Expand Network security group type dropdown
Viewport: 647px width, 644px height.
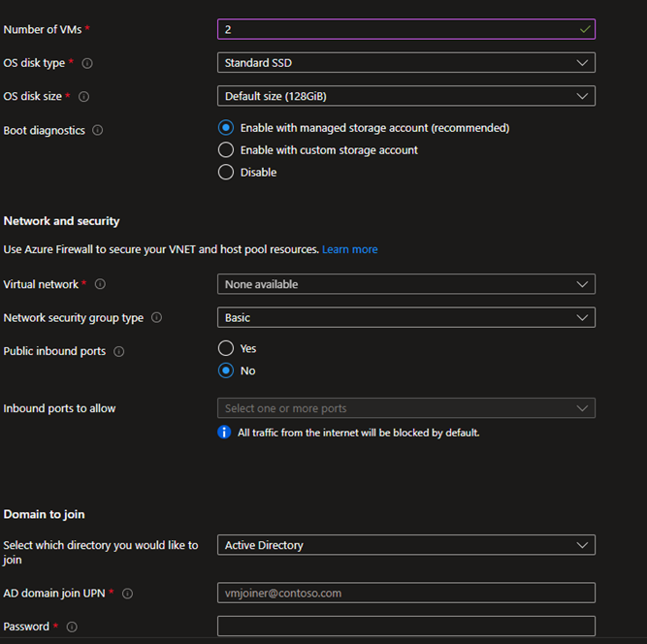click(x=405, y=317)
